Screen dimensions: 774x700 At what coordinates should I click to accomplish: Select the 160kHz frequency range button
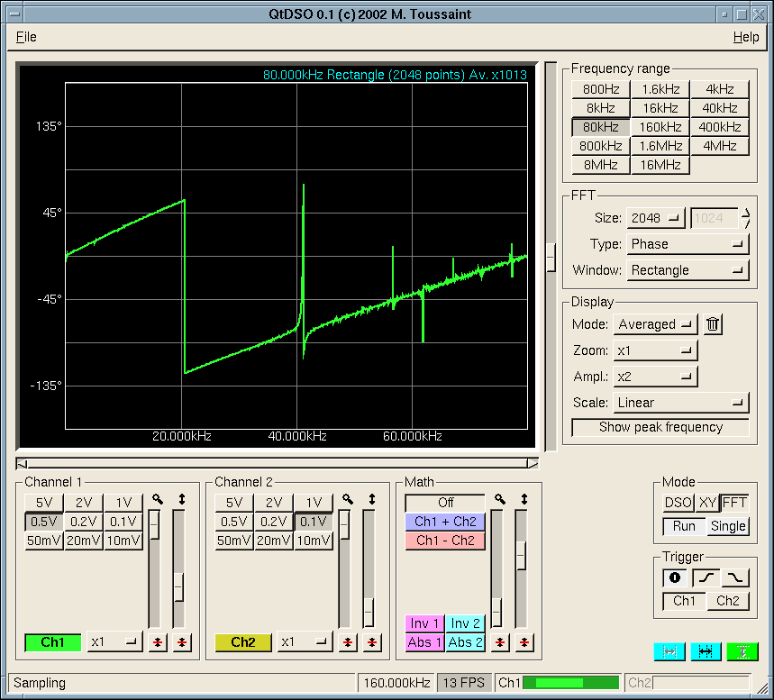point(660,127)
